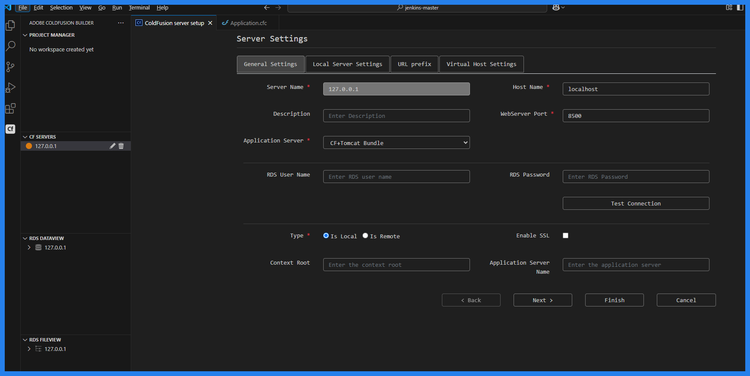Open the Extensions view icon

click(x=11, y=109)
